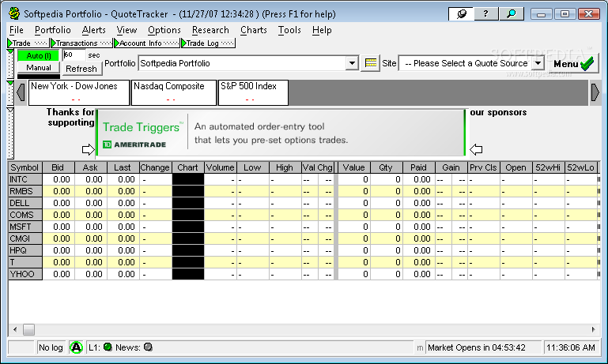Click the Menu checkmark button

[x=574, y=63]
